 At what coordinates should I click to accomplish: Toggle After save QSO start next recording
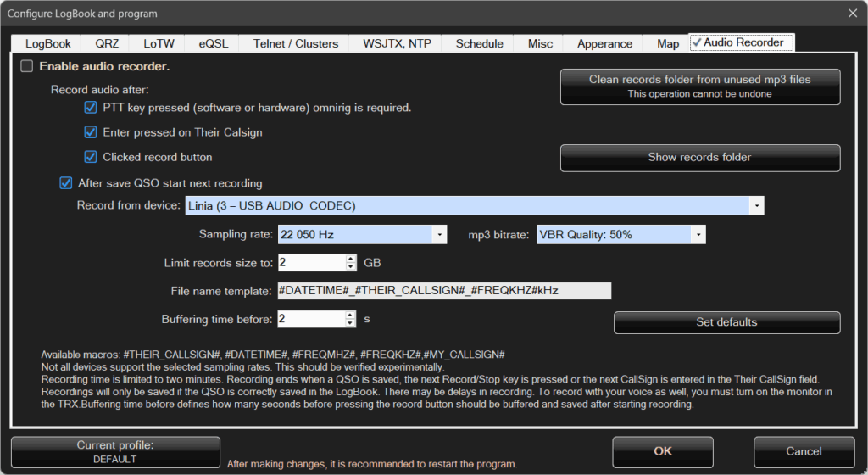[x=66, y=182]
